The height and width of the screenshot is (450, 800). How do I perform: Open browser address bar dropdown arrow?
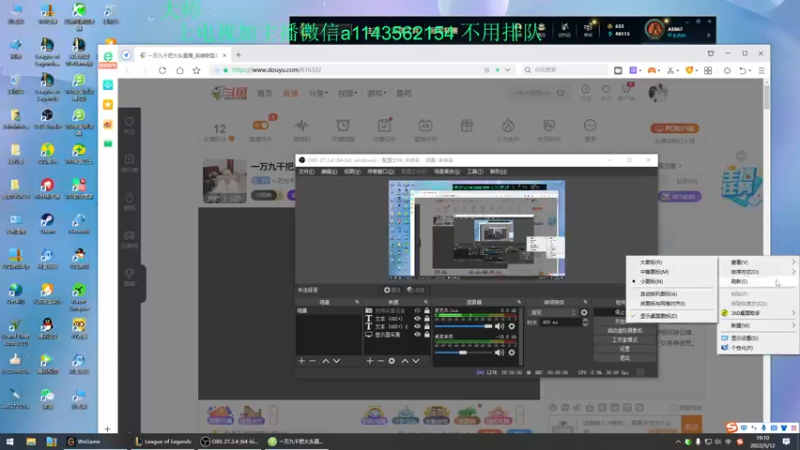507,70
